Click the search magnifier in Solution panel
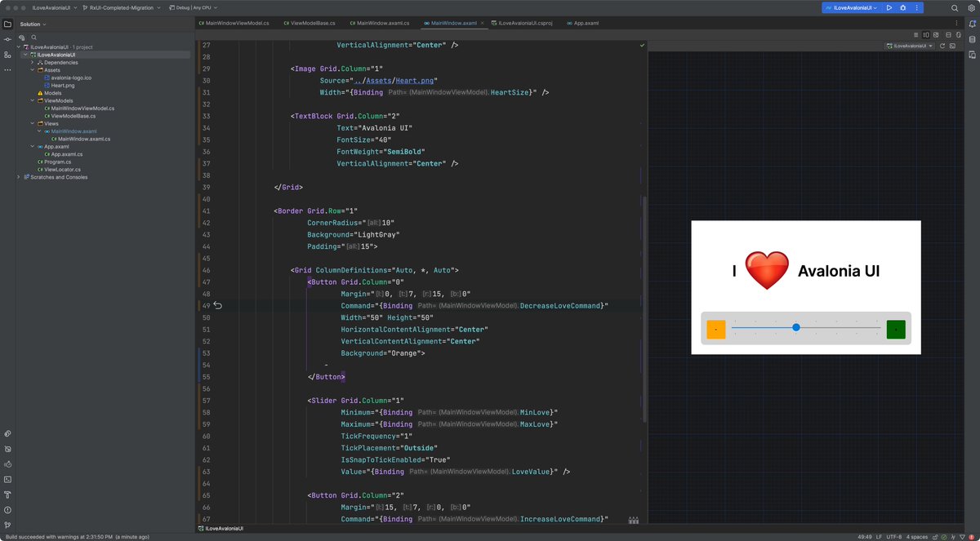The height and width of the screenshot is (541, 980). click(33, 38)
